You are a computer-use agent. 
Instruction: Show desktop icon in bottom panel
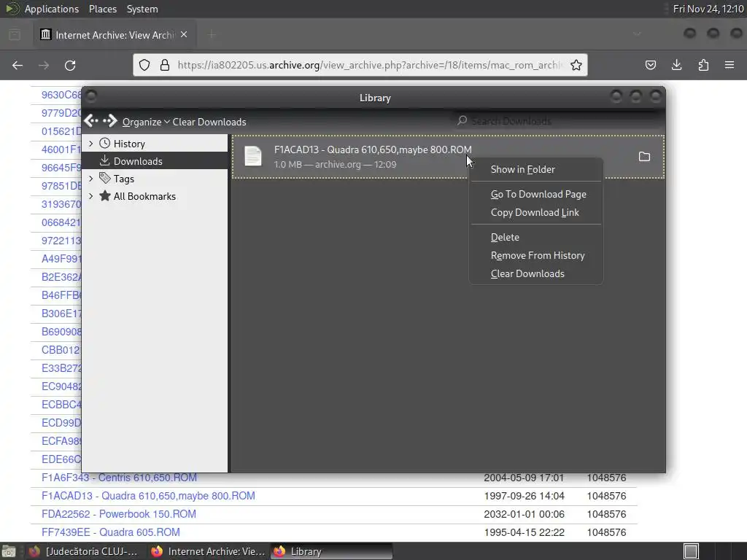[x=9, y=551]
